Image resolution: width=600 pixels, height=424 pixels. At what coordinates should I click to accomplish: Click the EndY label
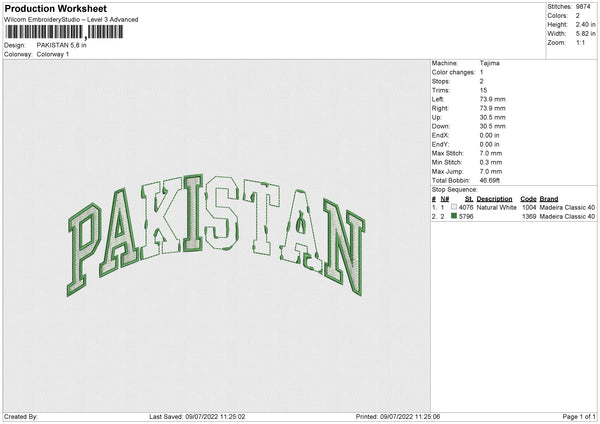pos(440,144)
